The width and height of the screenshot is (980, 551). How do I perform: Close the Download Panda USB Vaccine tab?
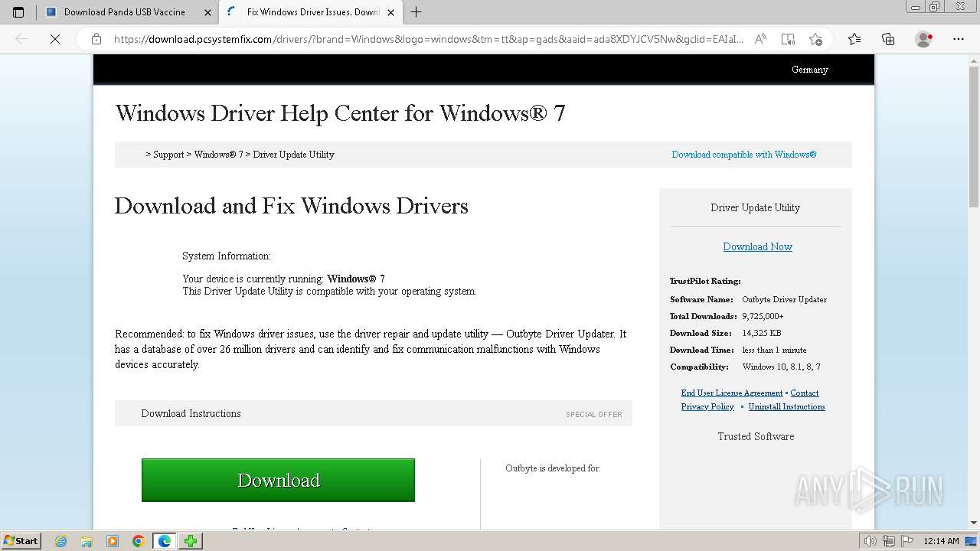pos(207,12)
